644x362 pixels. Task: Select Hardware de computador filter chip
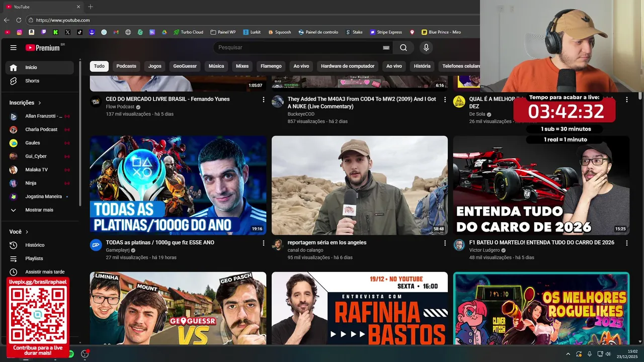pos(348,66)
